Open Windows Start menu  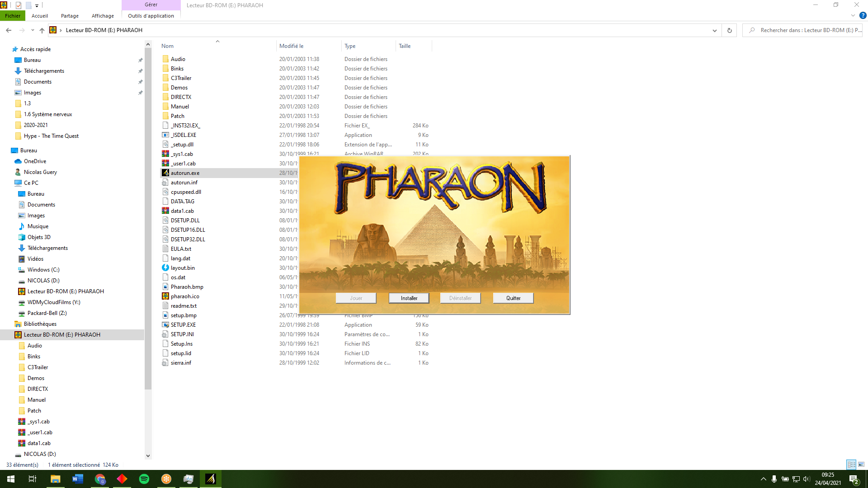pos(11,479)
